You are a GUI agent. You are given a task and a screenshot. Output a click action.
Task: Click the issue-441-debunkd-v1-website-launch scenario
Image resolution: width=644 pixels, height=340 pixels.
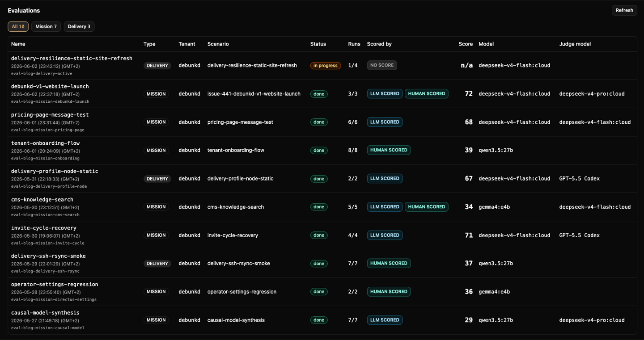tap(254, 94)
